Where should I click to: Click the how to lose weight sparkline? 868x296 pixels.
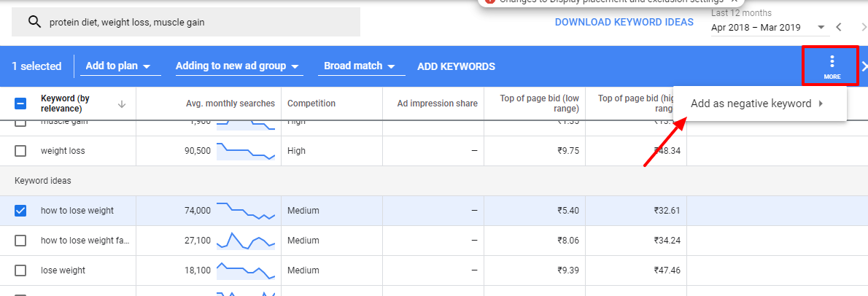point(246,210)
